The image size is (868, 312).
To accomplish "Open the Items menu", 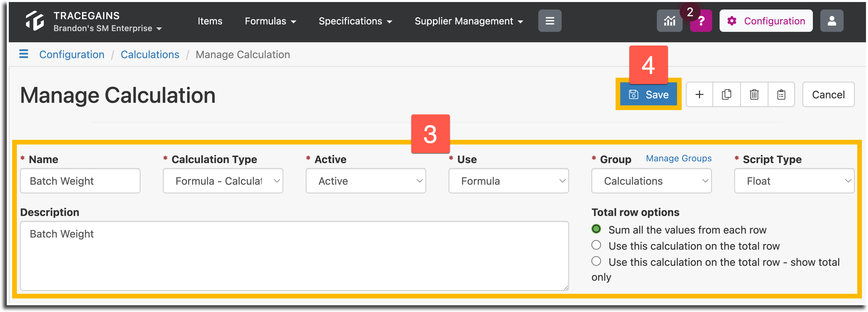I will point(210,21).
